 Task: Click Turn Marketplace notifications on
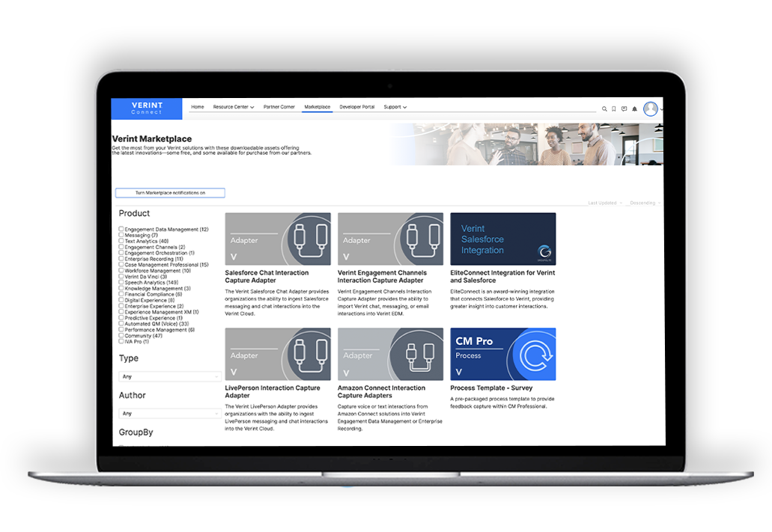(x=170, y=192)
